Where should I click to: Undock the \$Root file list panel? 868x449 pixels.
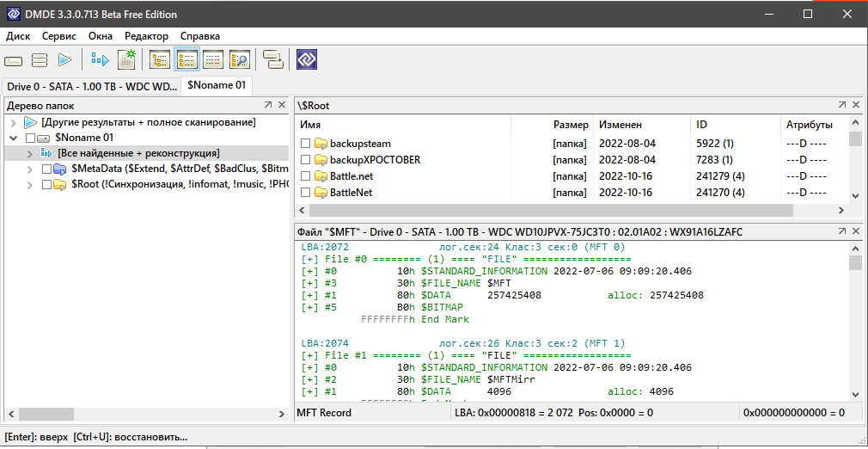tap(842, 105)
